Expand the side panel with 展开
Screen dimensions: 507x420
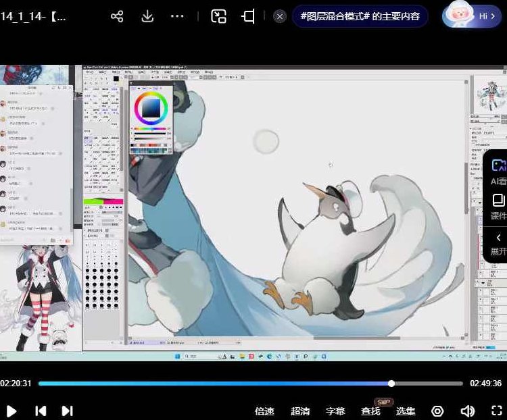498,244
